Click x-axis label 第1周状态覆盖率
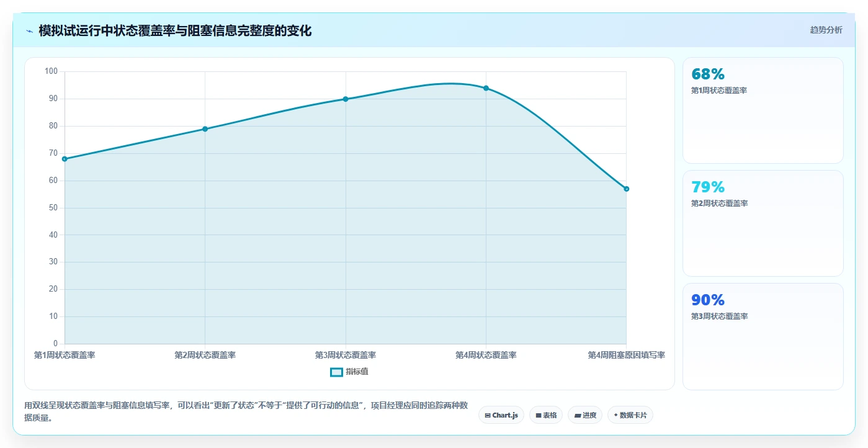Image resolution: width=868 pixels, height=448 pixels. click(x=65, y=355)
